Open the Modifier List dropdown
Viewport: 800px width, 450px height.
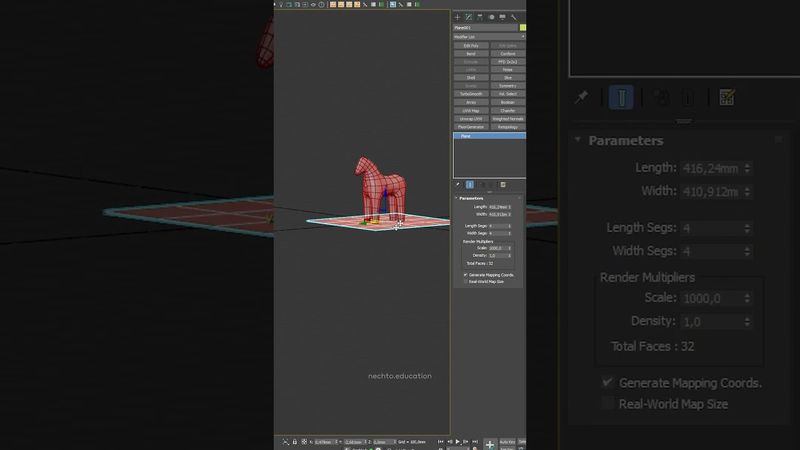[x=489, y=37]
